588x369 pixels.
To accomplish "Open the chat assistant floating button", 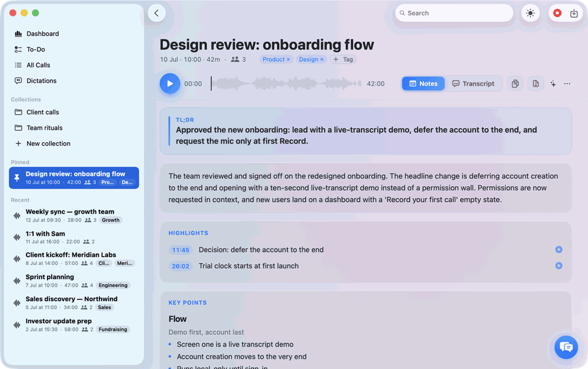I will point(566,347).
